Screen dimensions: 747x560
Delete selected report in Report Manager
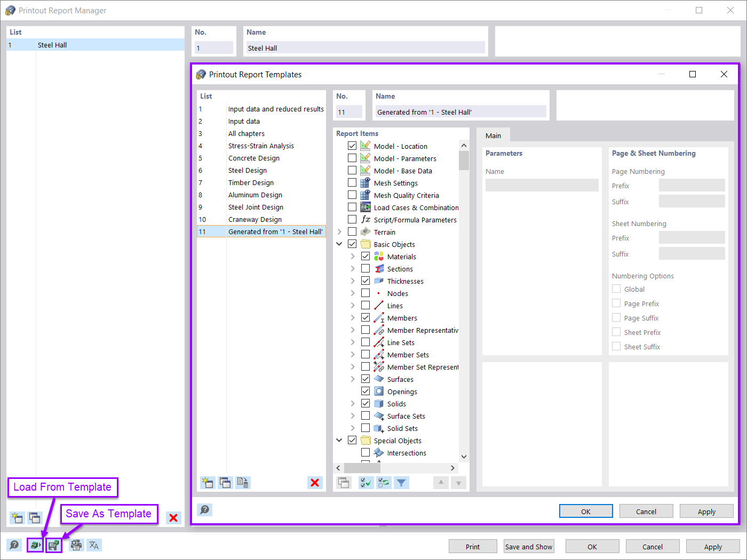(x=173, y=517)
